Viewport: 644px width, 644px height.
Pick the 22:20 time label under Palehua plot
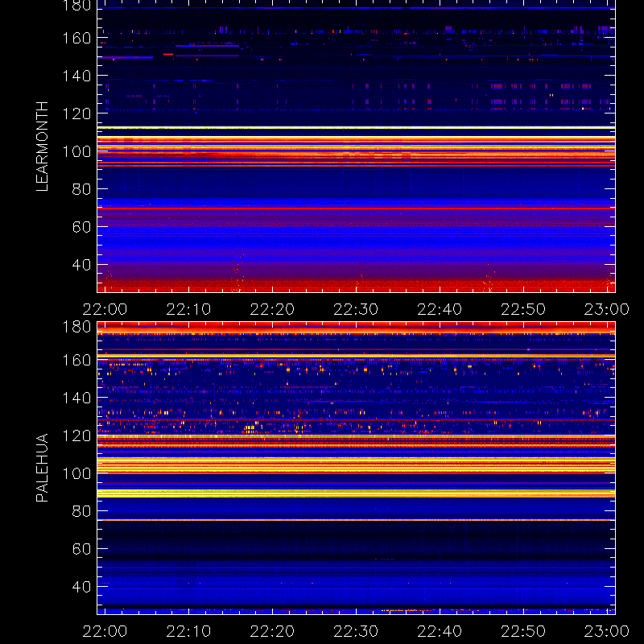tap(272, 631)
